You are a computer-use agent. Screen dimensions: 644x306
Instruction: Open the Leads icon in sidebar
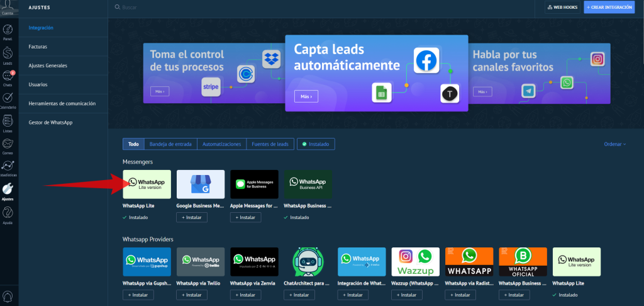8,55
